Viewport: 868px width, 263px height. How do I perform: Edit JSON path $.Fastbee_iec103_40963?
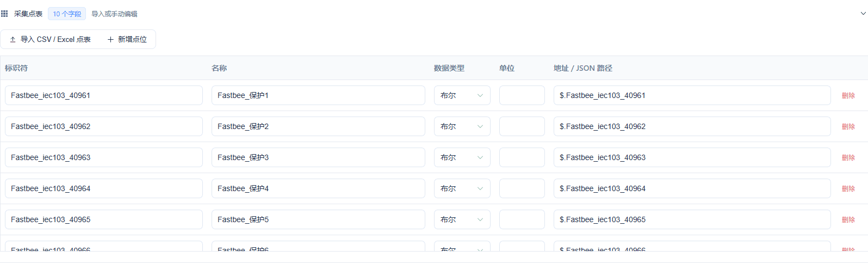click(692, 157)
